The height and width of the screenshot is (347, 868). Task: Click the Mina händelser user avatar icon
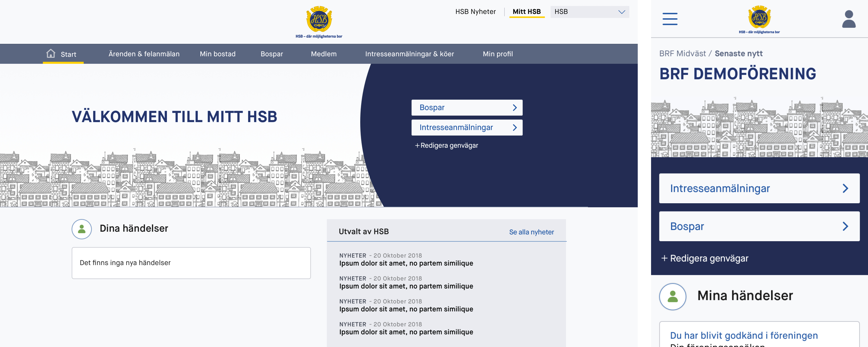[x=672, y=296]
